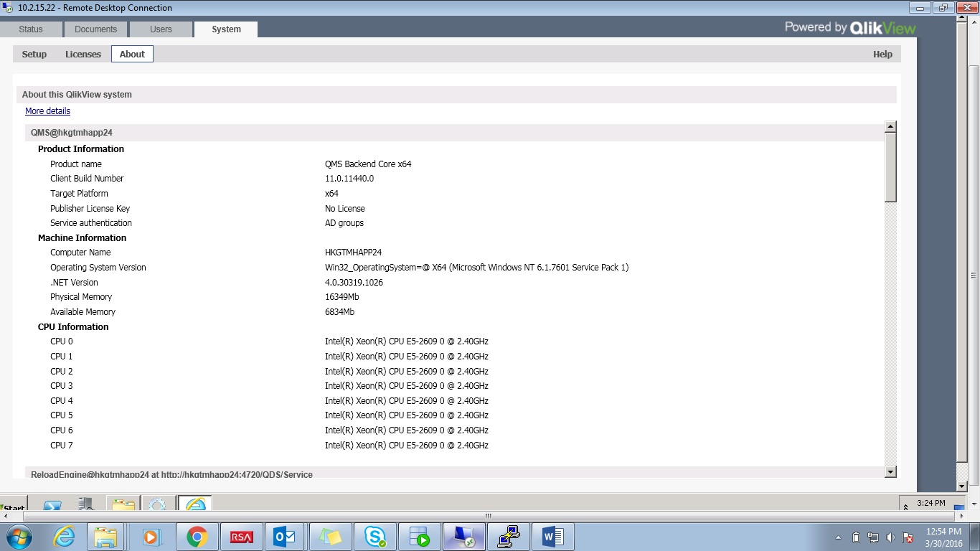Switch to the Status tab
This screenshot has width=980, height=551.
point(31,29)
